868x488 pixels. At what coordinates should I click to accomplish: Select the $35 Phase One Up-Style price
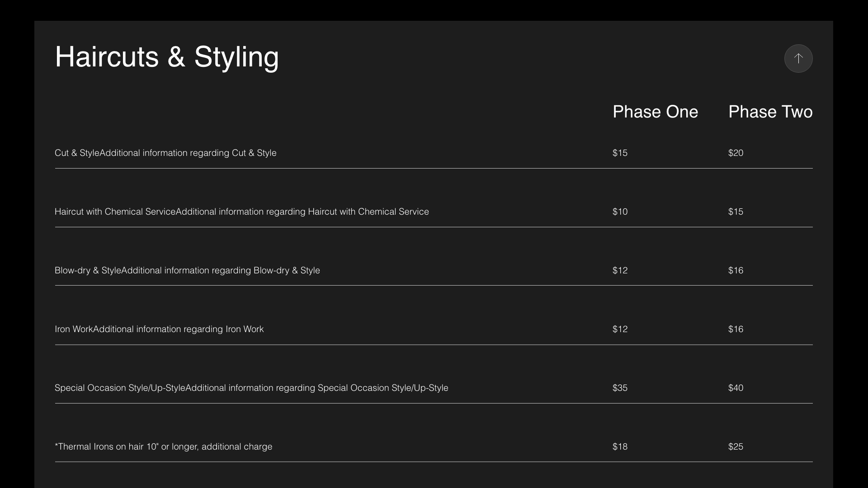tap(620, 388)
